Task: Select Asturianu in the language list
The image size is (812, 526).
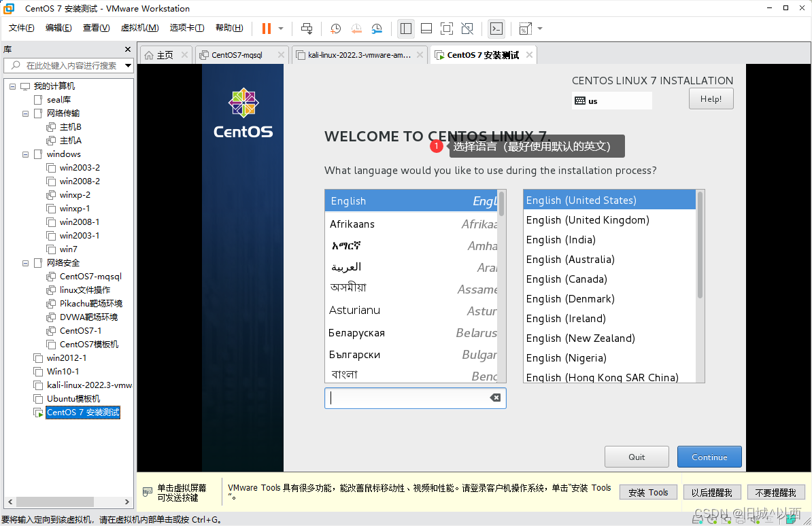Action: (x=411, y=311)
